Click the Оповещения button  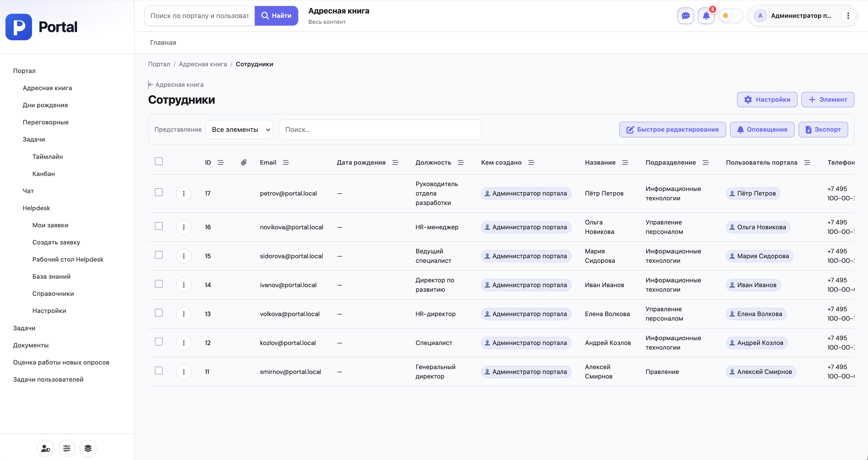(x=762, y=130)
